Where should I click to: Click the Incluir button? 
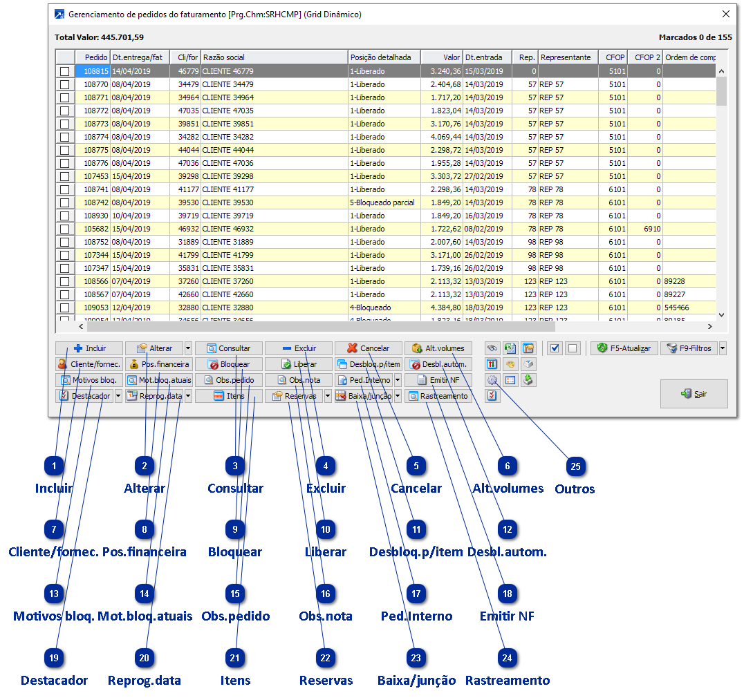90,348
